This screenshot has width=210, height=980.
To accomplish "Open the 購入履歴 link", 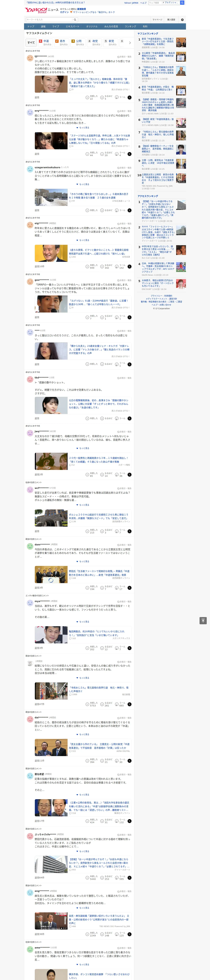I will click(x=171, y=20).
